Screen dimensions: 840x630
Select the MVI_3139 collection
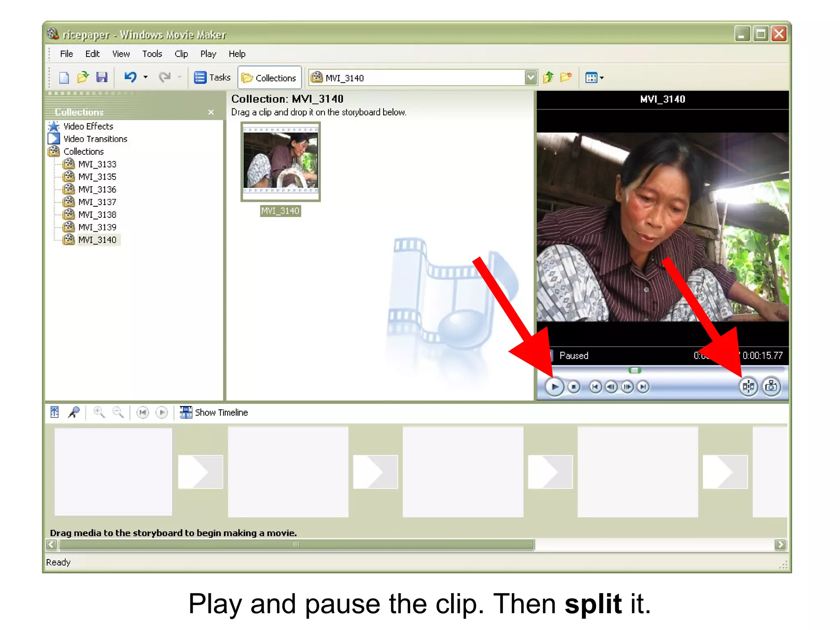pyautogui.click(x=97, y=227)
